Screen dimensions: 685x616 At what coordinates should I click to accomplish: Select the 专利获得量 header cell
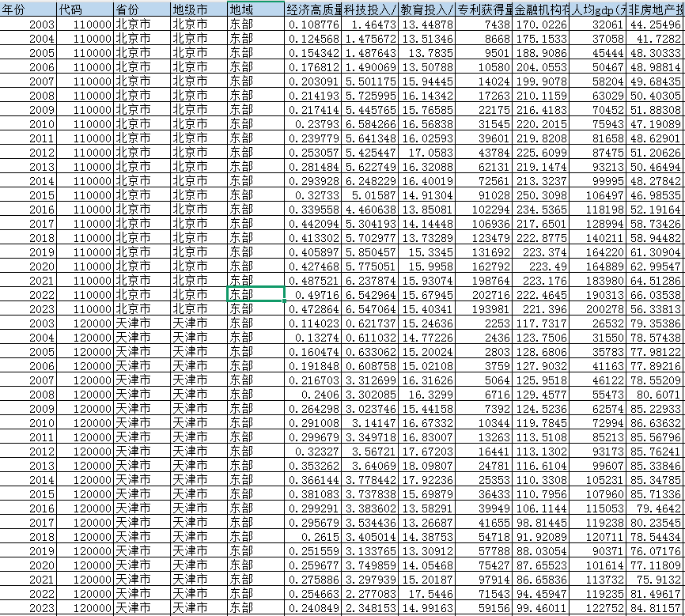[484, 9]
